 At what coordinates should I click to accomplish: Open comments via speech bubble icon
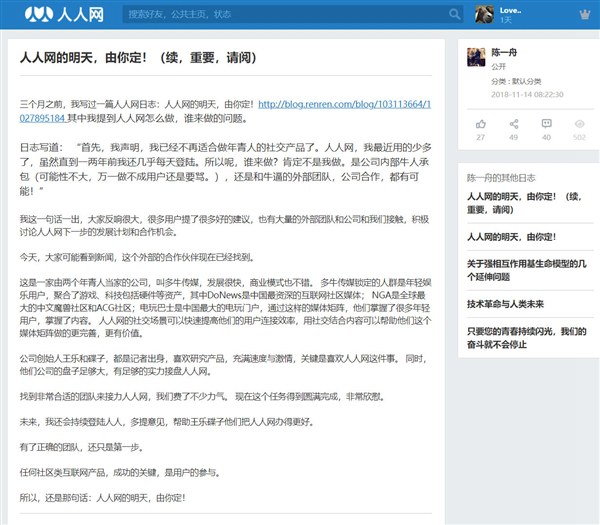coord(546,124)
